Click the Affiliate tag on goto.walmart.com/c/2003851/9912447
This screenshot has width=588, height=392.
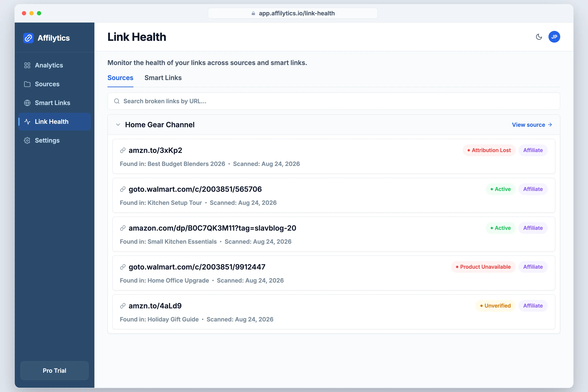click(533, 267)
